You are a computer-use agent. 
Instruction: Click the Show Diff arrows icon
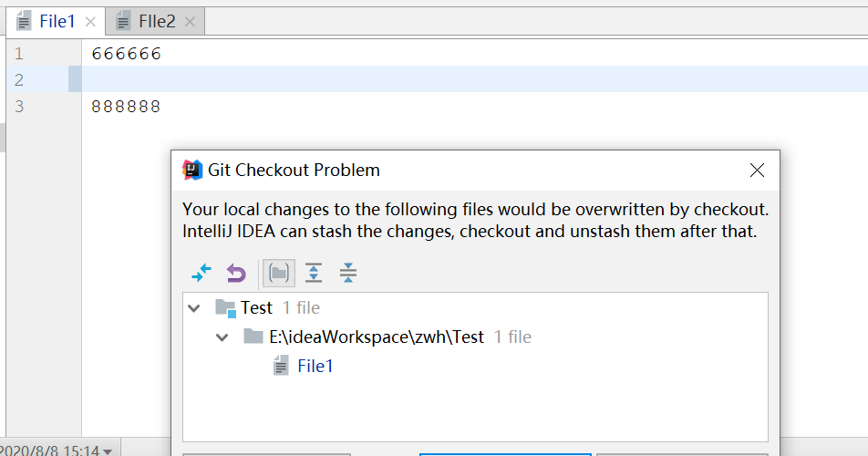click(x=201, y=273)
